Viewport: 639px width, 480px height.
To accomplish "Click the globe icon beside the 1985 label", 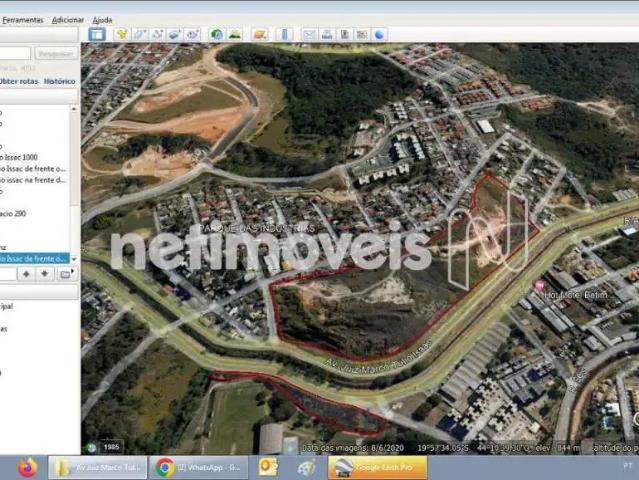I will point(92,448).
